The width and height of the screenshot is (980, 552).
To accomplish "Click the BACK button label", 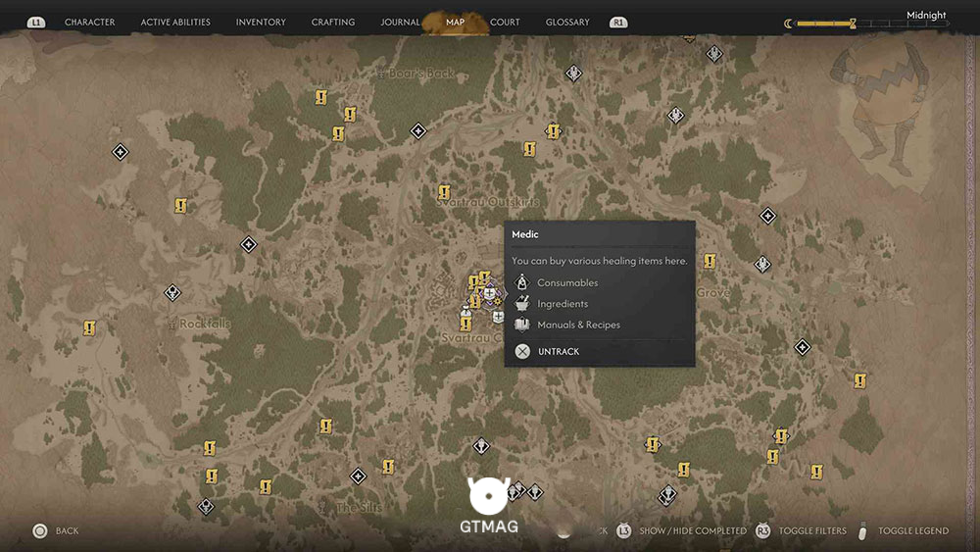I will click(67, 530).
